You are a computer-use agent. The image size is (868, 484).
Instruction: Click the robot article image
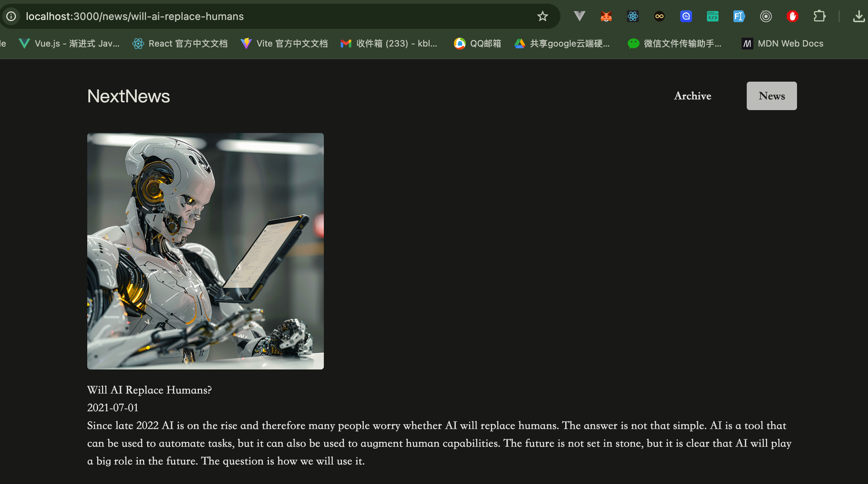coord(205,251)
